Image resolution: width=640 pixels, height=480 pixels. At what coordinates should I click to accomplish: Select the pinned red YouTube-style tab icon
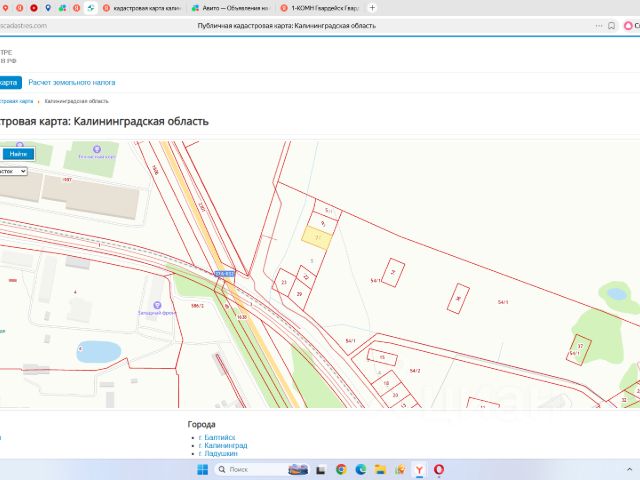(x=34, y=8)
